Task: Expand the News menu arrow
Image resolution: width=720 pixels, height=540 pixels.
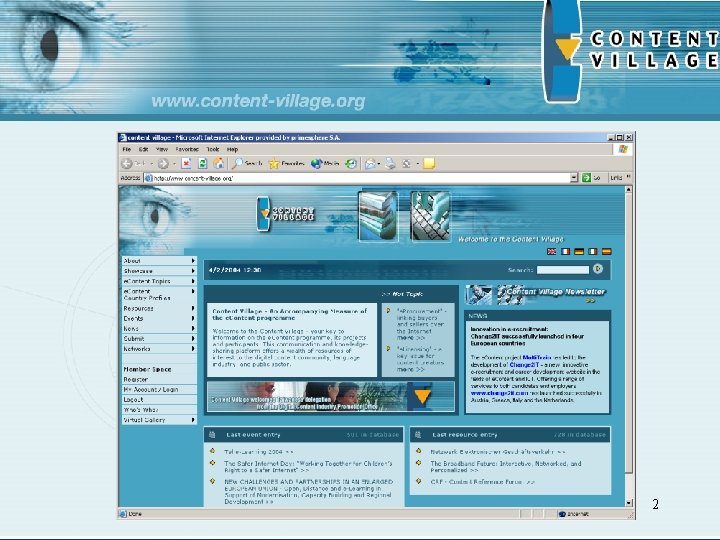Action: click(x=193, y=328)
